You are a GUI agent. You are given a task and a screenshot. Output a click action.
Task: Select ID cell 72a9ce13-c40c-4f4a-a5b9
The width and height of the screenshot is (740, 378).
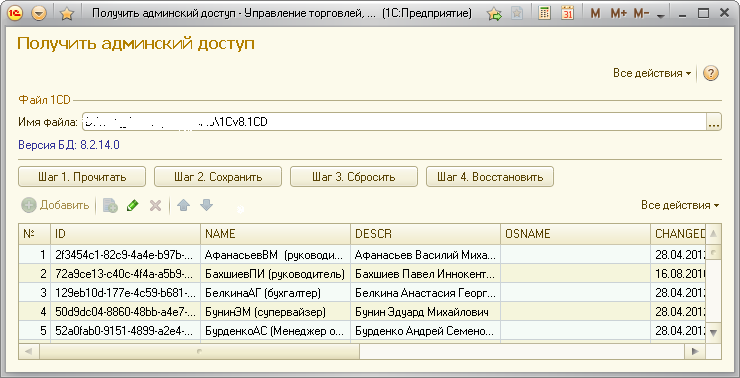(126, 274)
